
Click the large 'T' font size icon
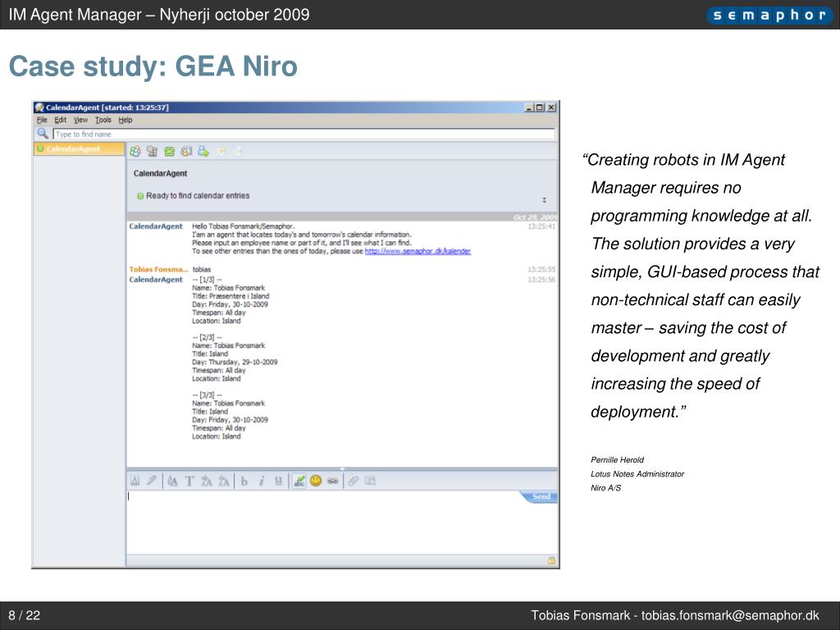tap(189, 481)
